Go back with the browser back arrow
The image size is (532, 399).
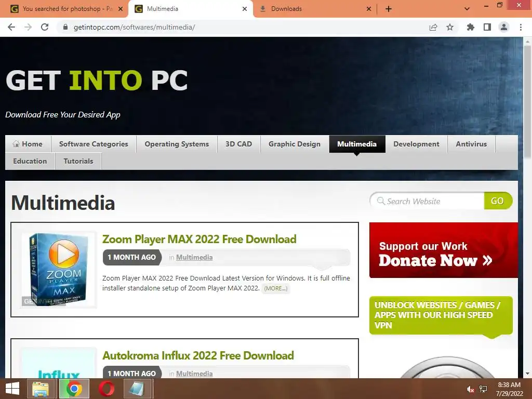click(x=11, y=27)
